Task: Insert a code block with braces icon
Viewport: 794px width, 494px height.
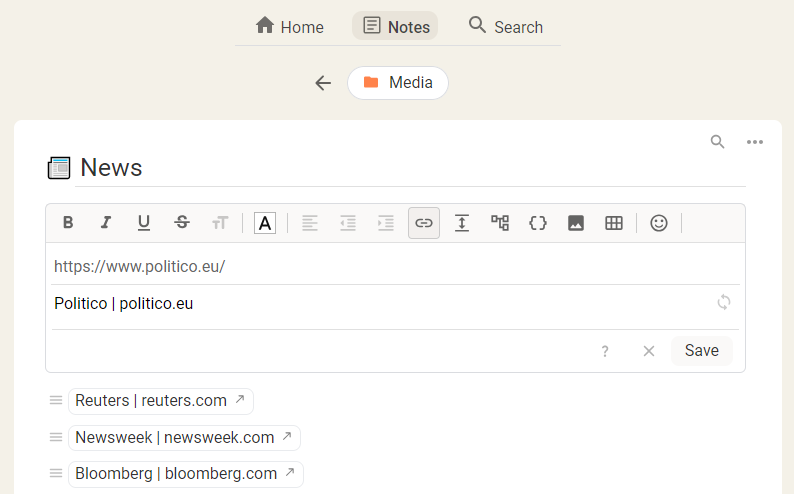Action: (538, 223)
